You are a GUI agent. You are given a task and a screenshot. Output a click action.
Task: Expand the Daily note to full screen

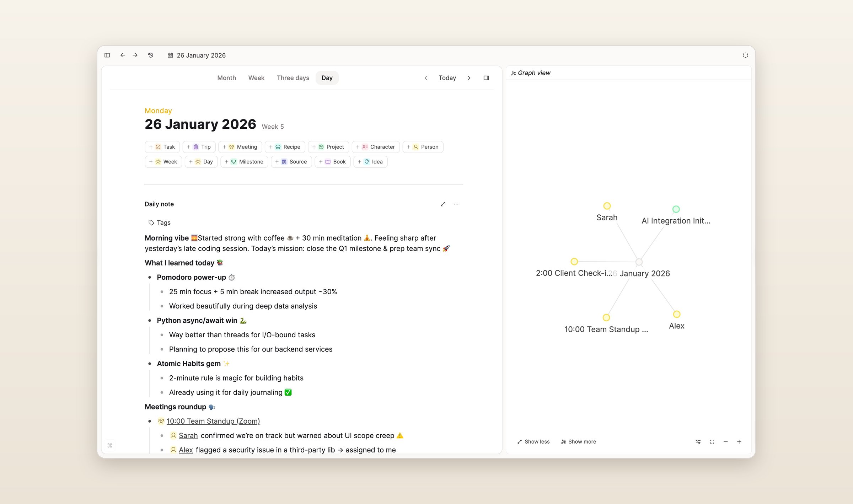(443, 204)
